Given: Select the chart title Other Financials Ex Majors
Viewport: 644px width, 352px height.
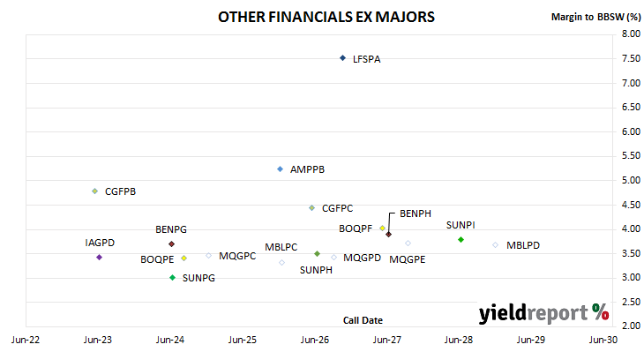Looking at the screenshot, I should (x=326, y=17).
